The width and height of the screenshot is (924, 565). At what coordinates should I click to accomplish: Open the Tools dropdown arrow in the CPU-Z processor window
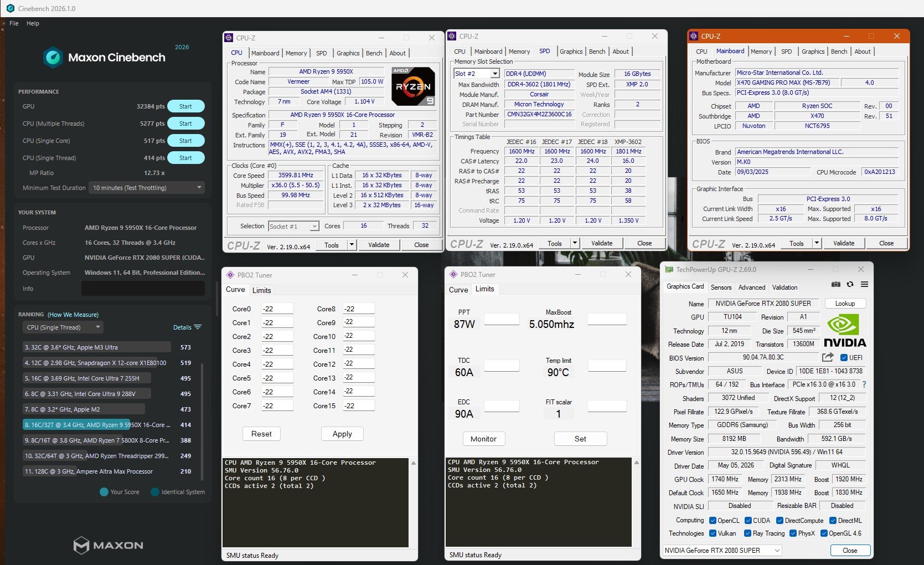pos(352,245)
